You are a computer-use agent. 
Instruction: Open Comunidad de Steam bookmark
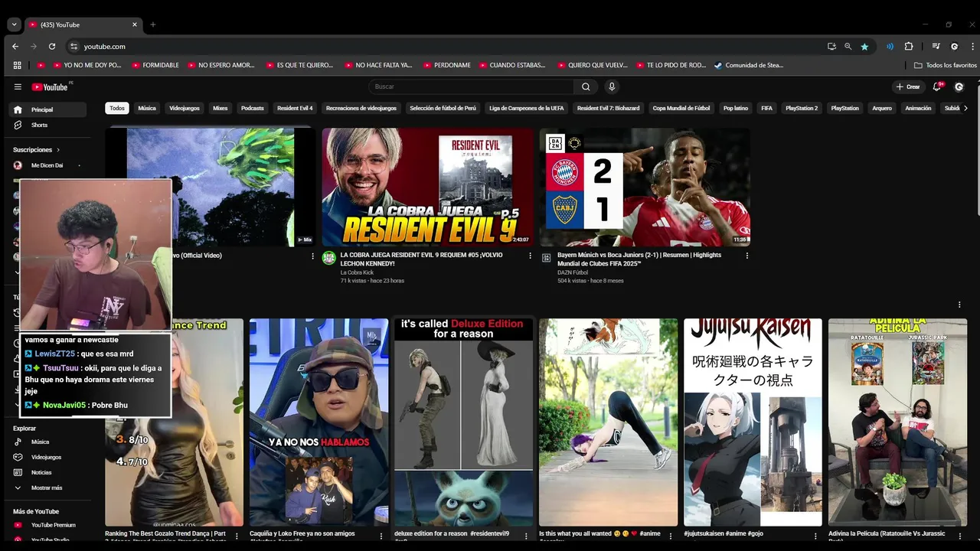(x=748, y=65)
